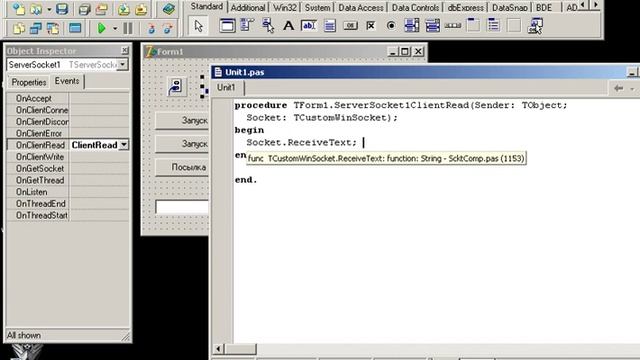
Task: Open the Help contents book icon
Action: coord(168,9)
